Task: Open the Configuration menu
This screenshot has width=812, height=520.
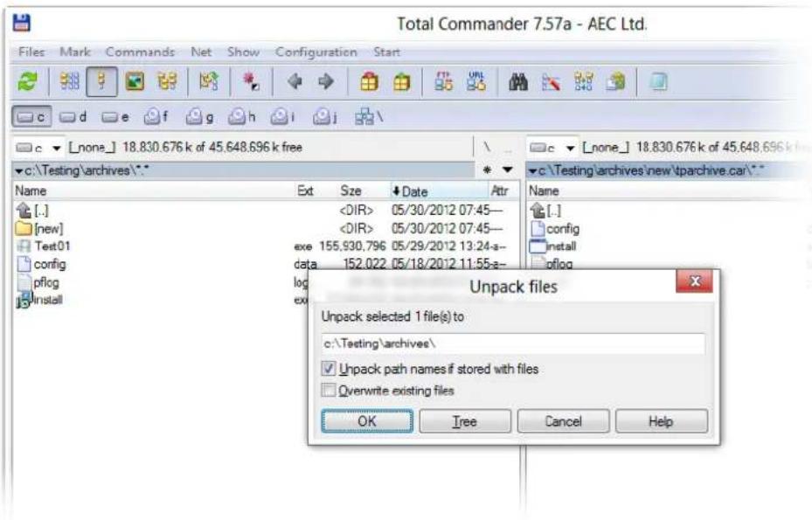Action: pyautogui.click(x=316, y=52)
